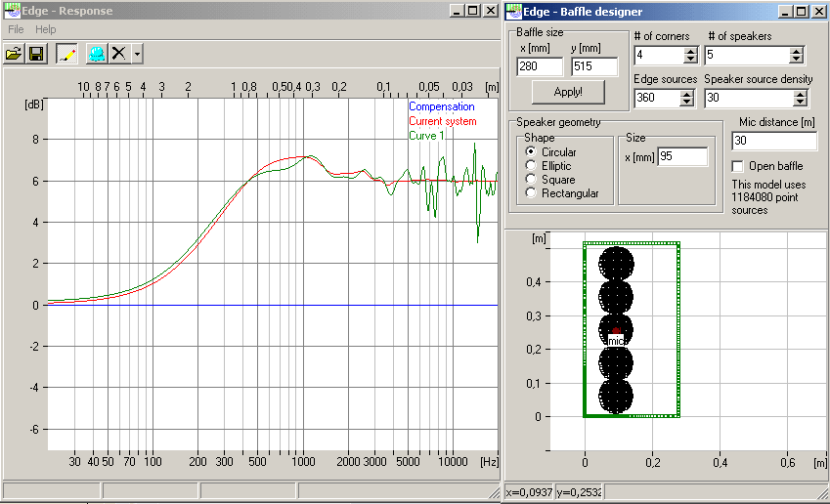Click the Apply! button
This screenshot has width=830, height=504.
point(568,92)
